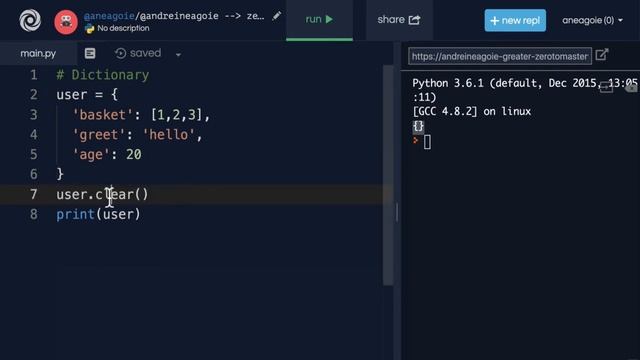The image size is (640, 360).
Task: Run the program with run button
Action: pos(319,20)
